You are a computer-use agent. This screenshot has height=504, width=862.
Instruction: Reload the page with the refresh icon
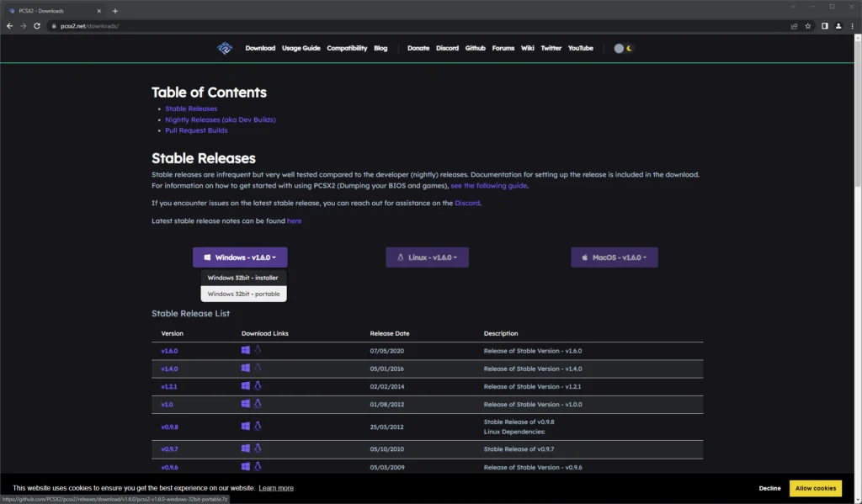pos(37,26)
